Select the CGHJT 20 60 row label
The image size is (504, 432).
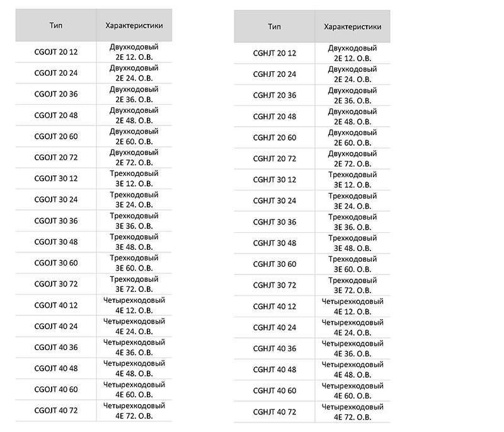pos(274,137)
